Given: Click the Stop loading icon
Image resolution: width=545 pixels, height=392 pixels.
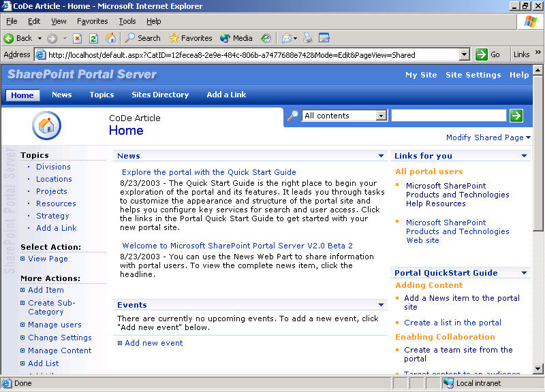Looking at the screenshot, I should tap(77, 38).
